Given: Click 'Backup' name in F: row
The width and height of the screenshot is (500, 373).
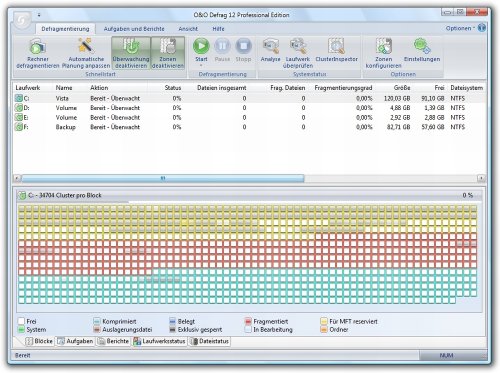Looking at the screenshot, I should (66, 127).
